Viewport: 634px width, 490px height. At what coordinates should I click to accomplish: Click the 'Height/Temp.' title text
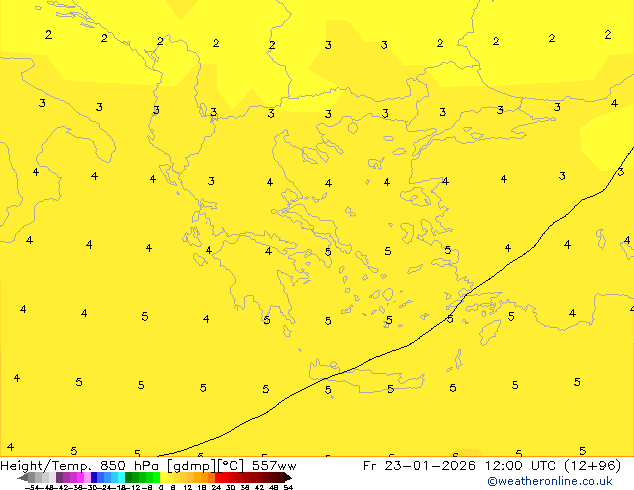46,466
